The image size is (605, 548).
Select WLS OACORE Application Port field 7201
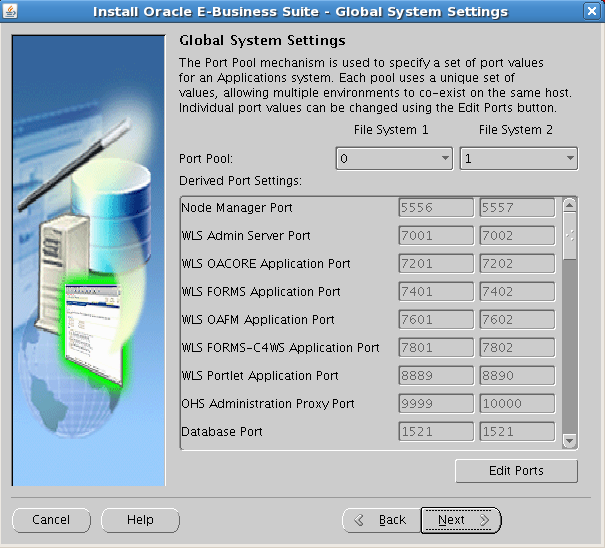(436, 264)
